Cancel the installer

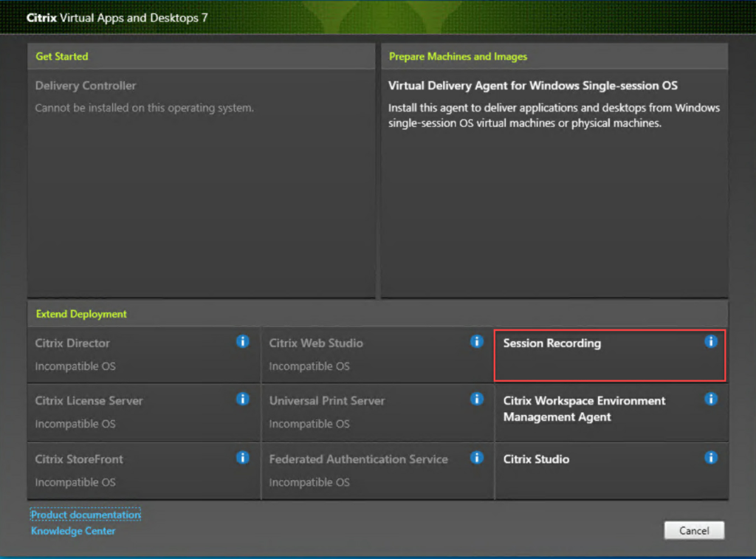click(694, 530)
